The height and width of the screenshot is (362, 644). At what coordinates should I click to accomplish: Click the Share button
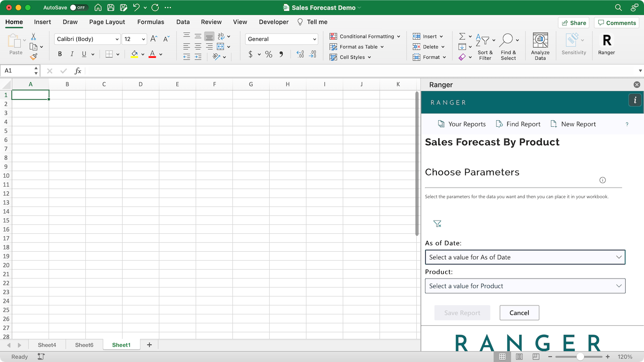coord(574,23)
